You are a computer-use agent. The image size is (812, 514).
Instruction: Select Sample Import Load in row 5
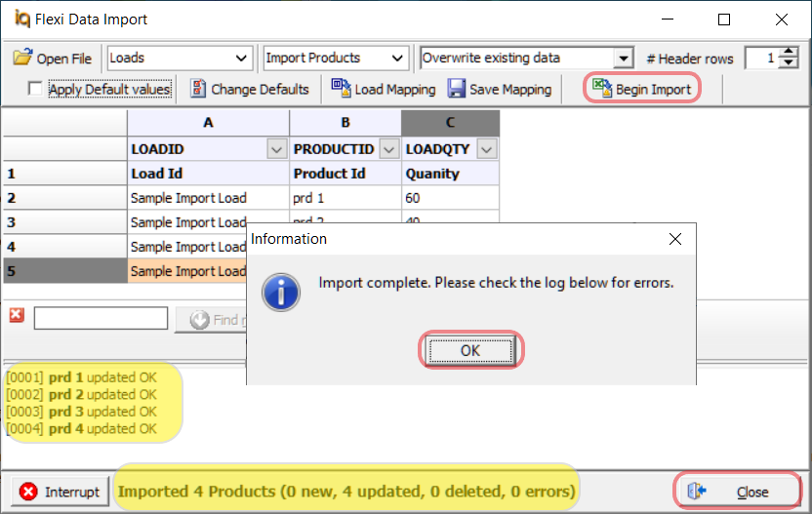click(187, 271)
